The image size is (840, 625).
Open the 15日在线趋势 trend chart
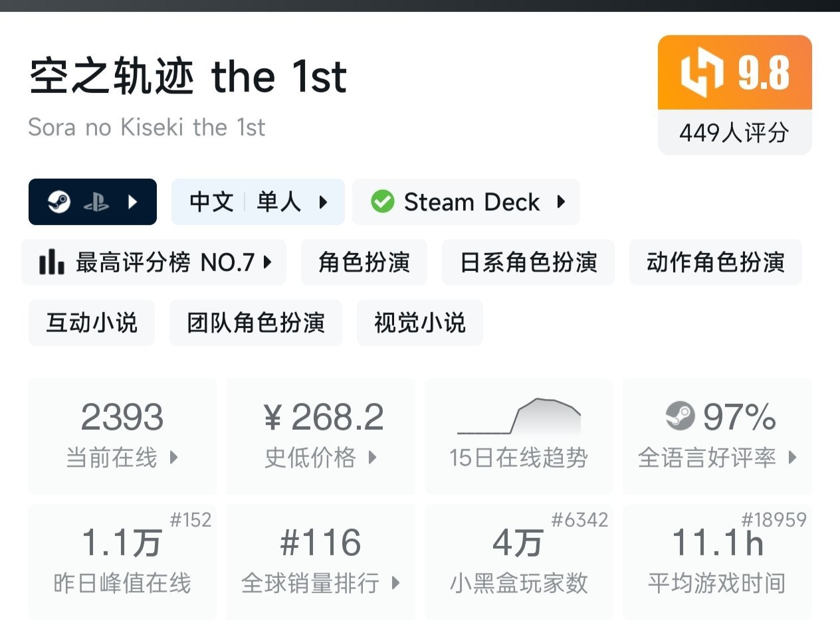(x=518, y=436)
